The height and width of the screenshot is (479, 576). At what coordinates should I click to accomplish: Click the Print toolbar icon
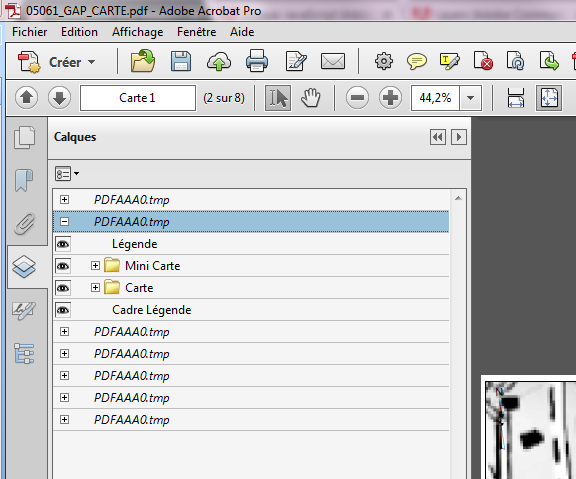coord(256,61)
